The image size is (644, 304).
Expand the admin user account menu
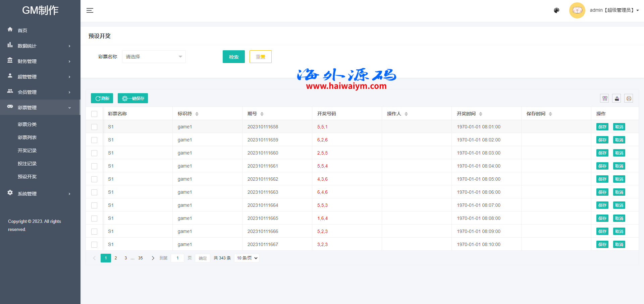tap(614, 10)
